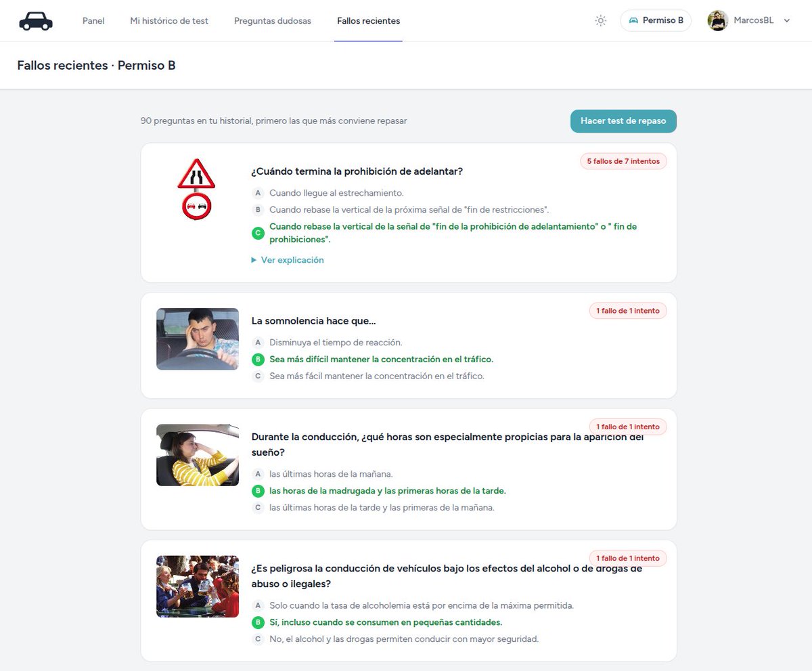Click green B marker for 'Sí, incluso cuando se consumen'
The width and height of the screenshot is (812, 671).
pyautogui.click(x=258, y=622)
